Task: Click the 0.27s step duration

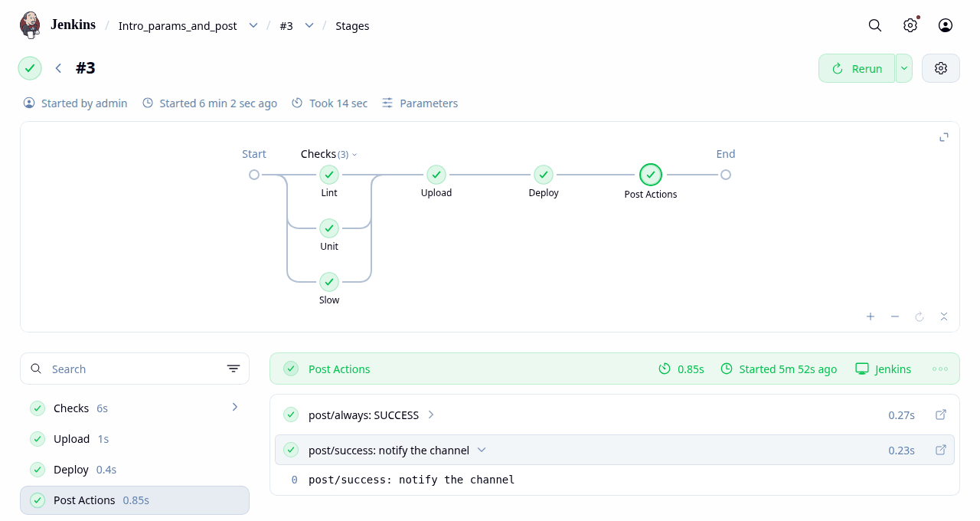Action: 902,415
